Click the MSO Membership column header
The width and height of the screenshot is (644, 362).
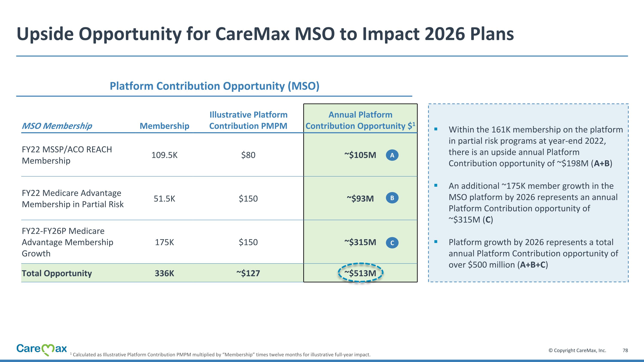[x=57, y=126]
